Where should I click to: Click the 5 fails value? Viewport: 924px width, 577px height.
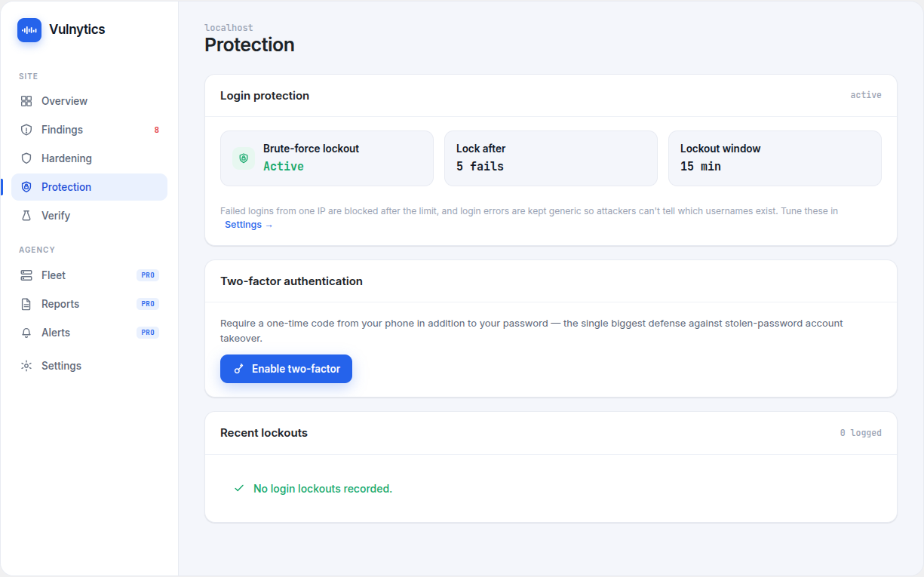[x=480, y=167]
